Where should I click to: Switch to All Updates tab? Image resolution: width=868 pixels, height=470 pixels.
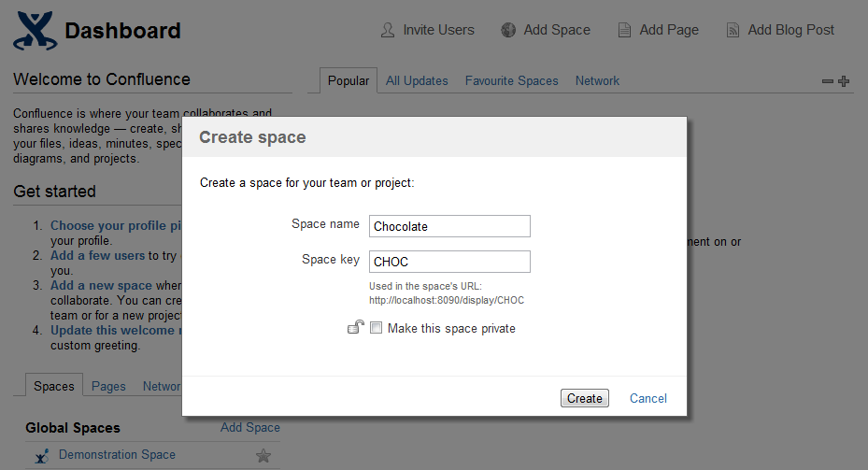417,80
